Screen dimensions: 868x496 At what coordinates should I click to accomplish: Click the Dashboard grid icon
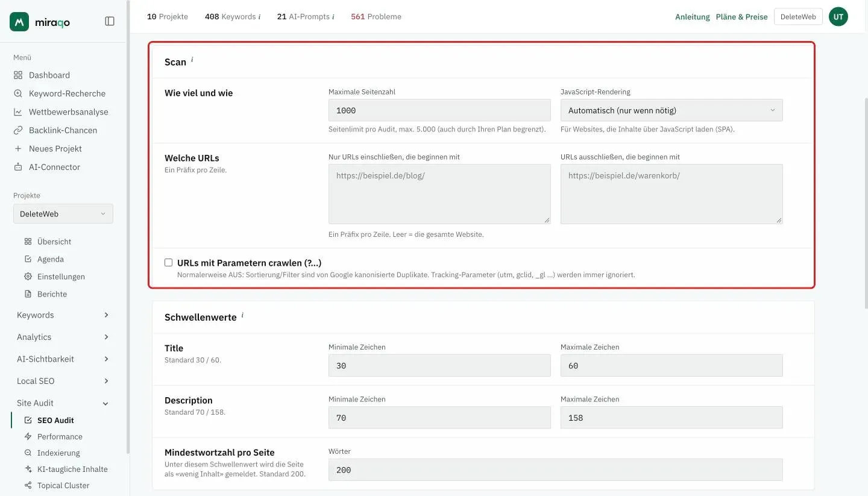coord(18,75)
